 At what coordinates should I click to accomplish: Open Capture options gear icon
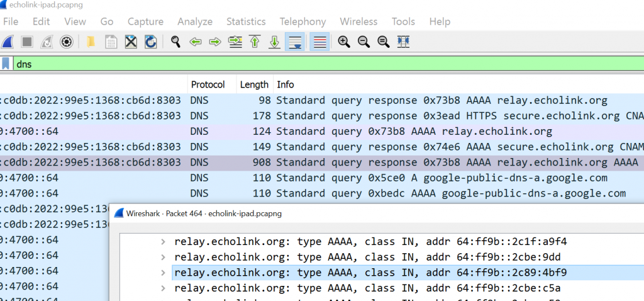coord(67,42)
